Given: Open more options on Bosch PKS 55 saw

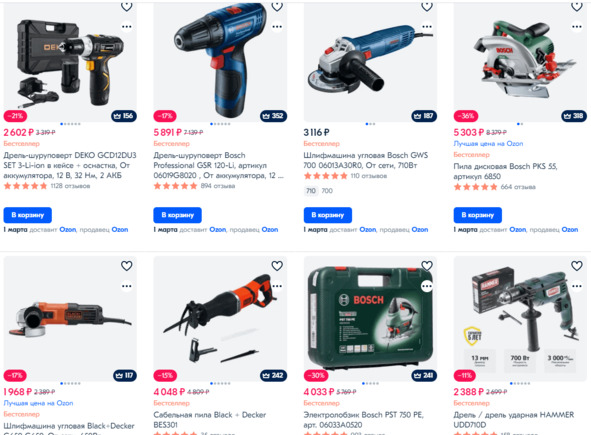Looking at the screenshot, I should coord(577,26).
